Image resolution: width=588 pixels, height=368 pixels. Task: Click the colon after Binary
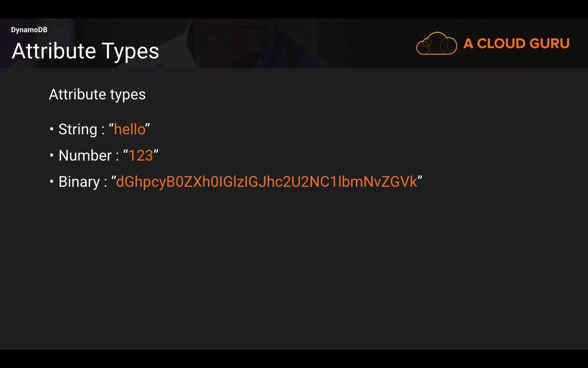pos(105,183)
